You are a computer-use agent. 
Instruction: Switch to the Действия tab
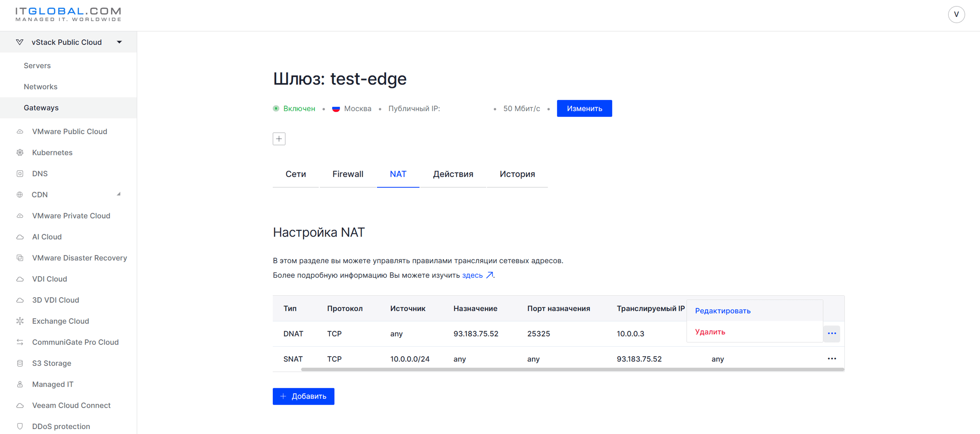coord(453,174)
